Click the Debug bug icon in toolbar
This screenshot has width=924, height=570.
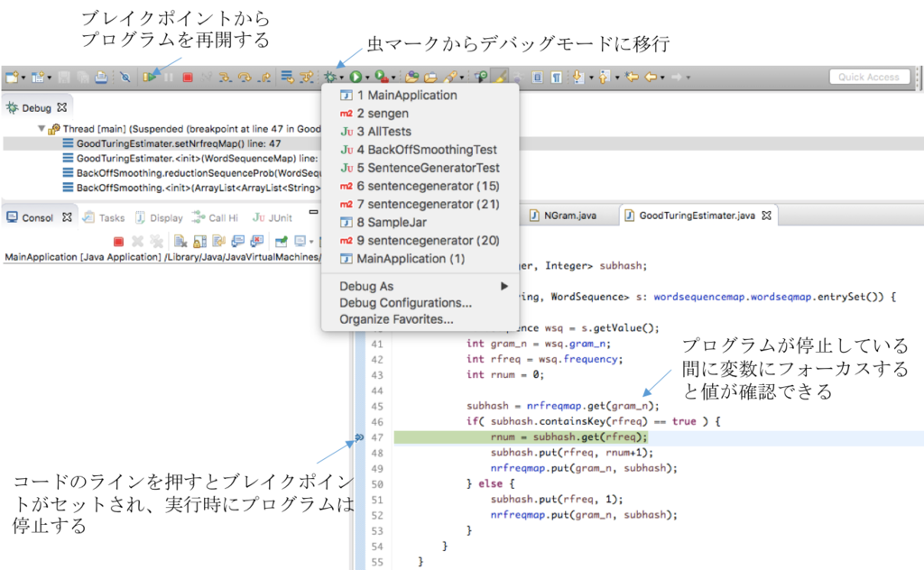(x=330, y=78)
